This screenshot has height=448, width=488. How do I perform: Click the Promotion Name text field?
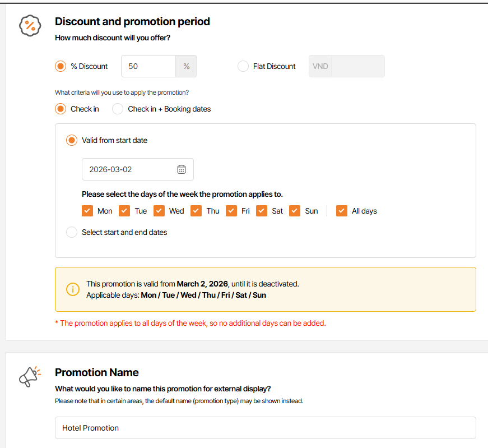pyautogui.click(x=266, y=428)
